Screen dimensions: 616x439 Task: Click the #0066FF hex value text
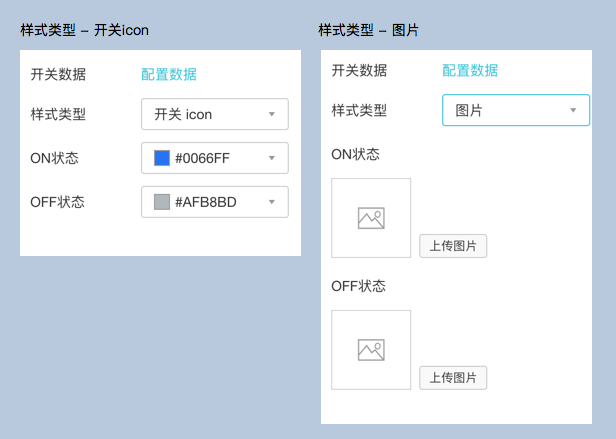(x=202, y=158)
